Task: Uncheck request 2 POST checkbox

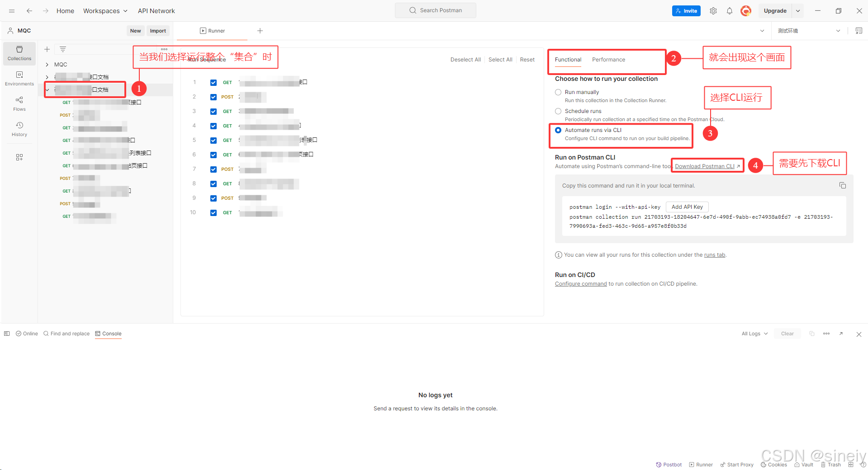Action: (x=213, y=97)
